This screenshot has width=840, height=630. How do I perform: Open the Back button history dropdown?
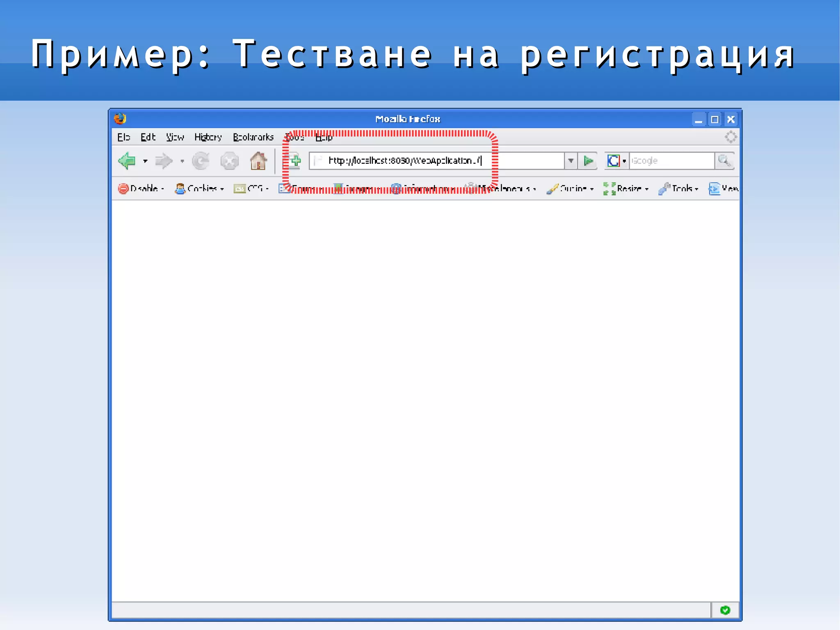coord(145,161)
